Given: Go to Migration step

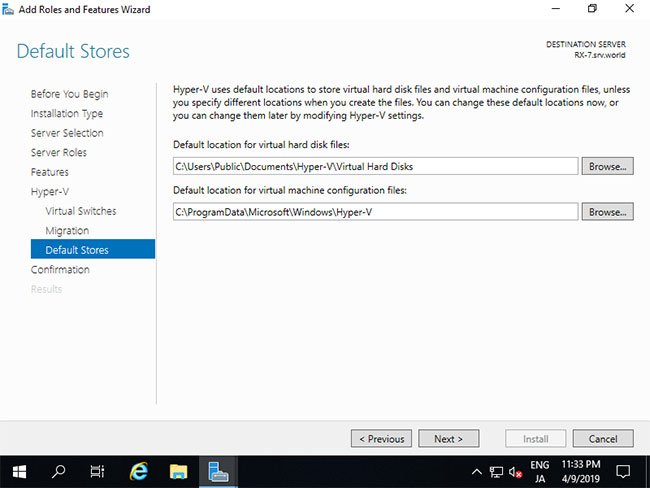Looking at the screenshot, I should [67, 231].
